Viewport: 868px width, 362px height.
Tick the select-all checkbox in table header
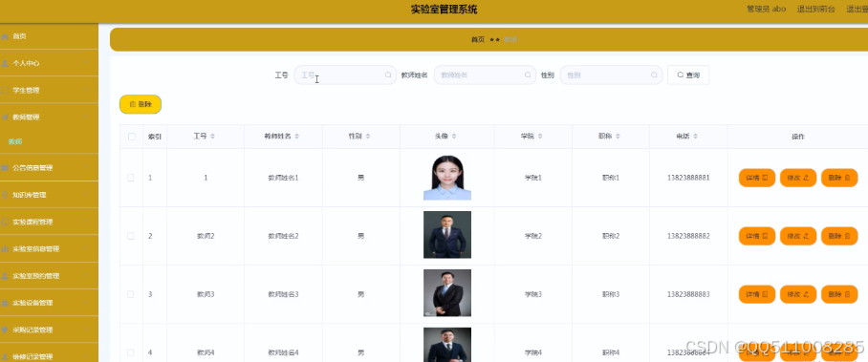[x=131, y=137]
